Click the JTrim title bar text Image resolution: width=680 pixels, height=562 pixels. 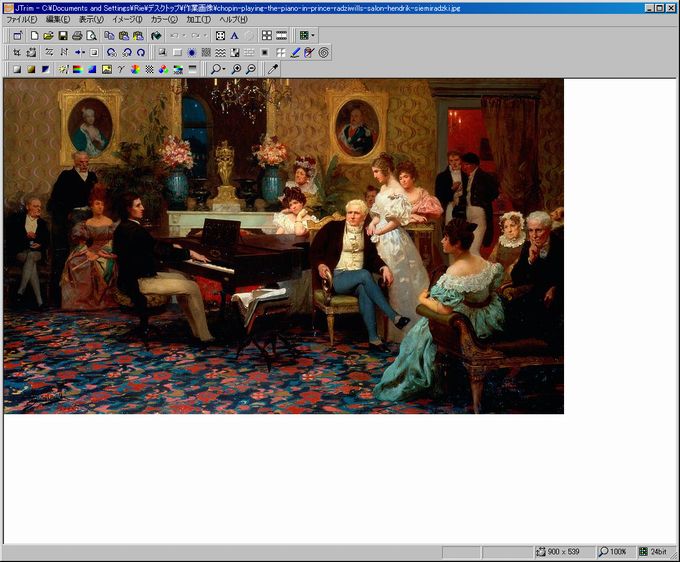(x=238, y=8)
